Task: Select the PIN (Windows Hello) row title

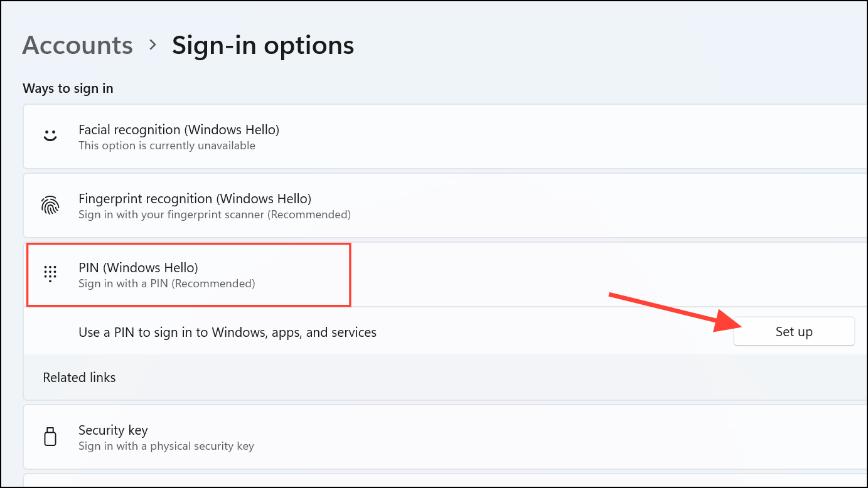Action: pos(137,267)
